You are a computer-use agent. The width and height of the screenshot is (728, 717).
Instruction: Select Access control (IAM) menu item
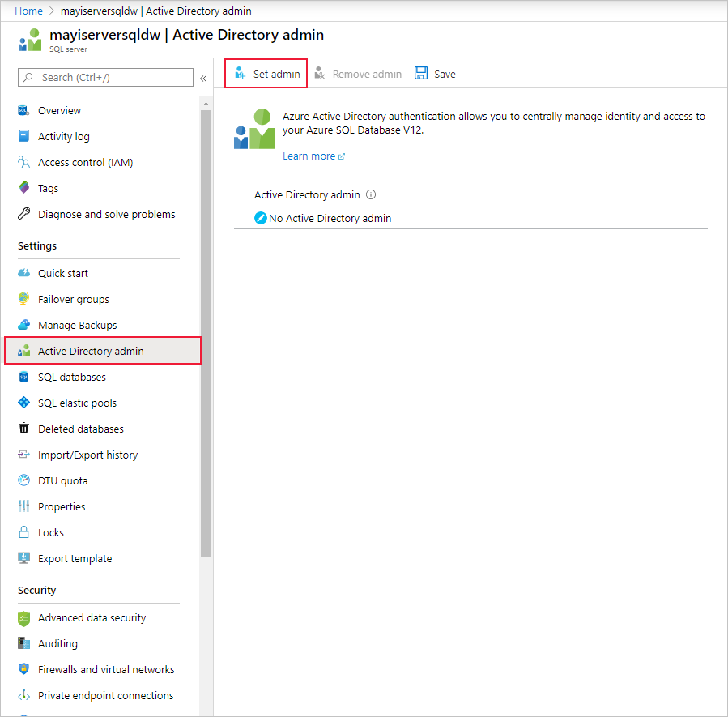85,163
